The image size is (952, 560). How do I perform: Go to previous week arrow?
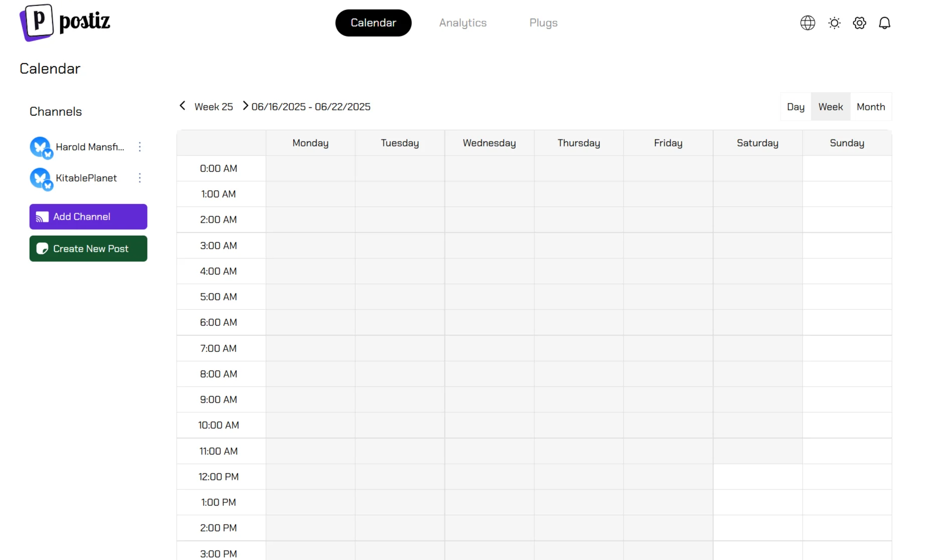tap(183, 106)
